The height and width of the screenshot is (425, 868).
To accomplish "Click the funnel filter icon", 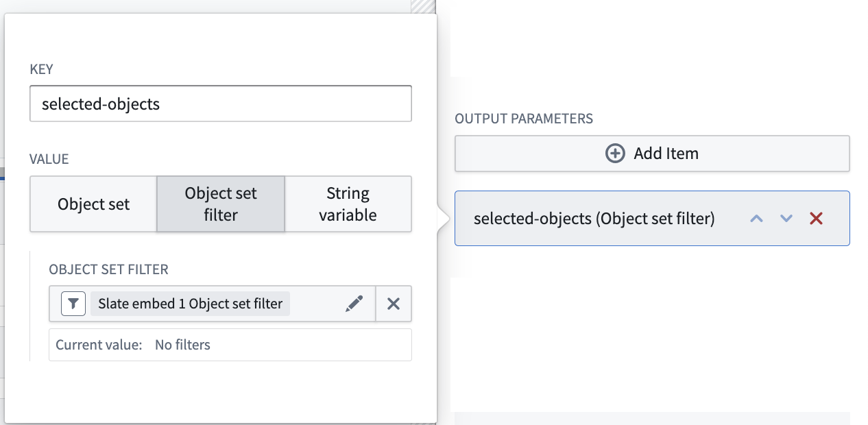I will pyautogui.click(x=73, y=304).
